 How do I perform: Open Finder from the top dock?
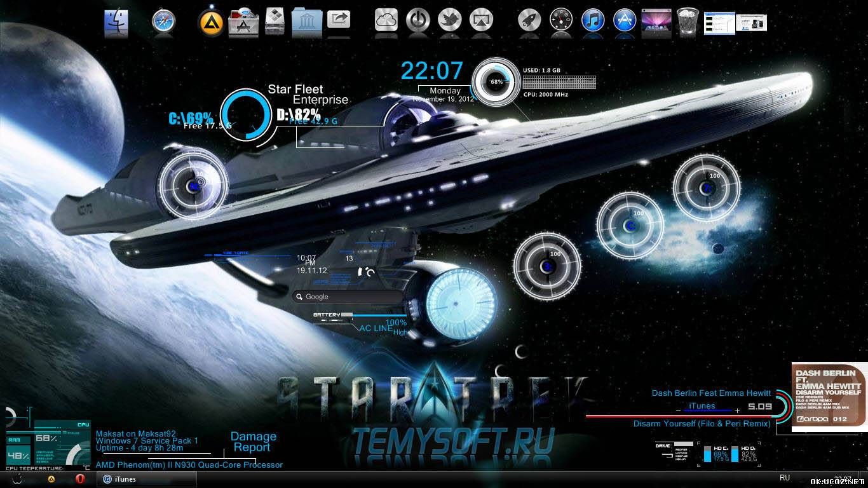[x=116, y=22]
